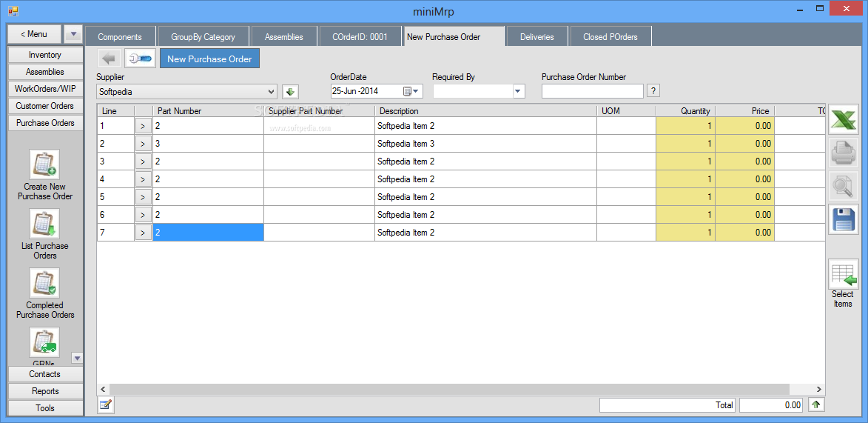
Task: Expand line 7 row selector button
Action: (x=143, y=233)
